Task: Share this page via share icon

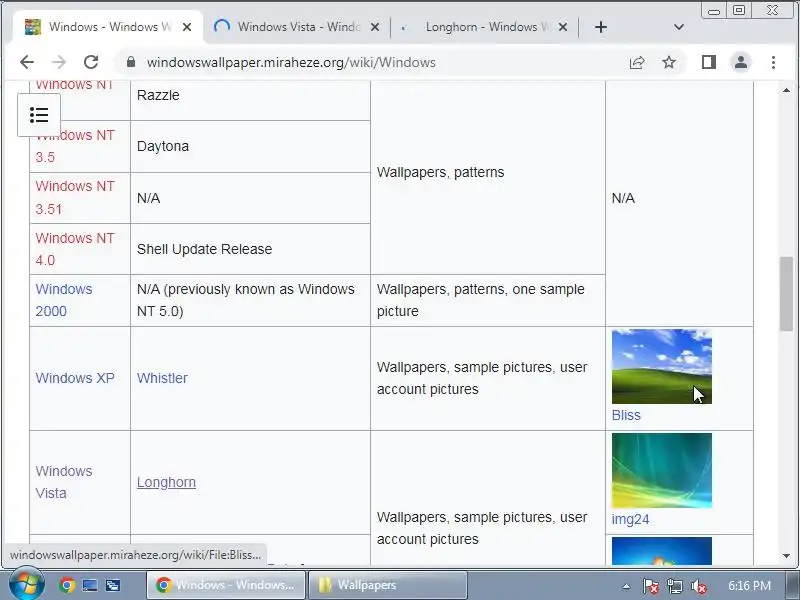Action: click(x=637, y=62)
